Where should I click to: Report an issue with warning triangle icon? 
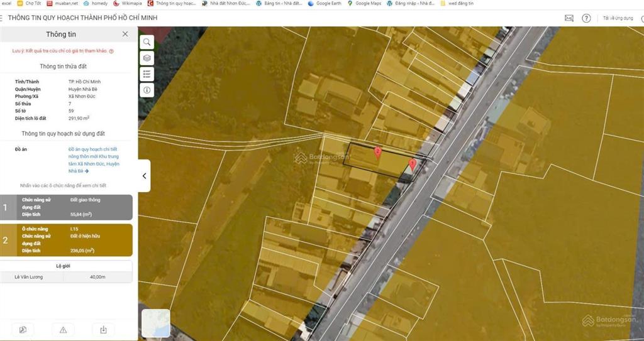(x=64, y=330)
